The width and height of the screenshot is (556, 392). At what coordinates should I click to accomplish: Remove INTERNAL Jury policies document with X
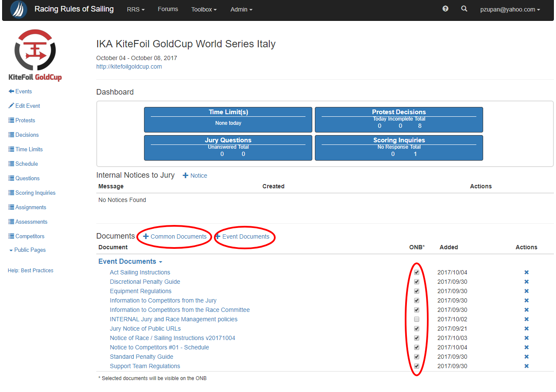click(x=526, y=319)
